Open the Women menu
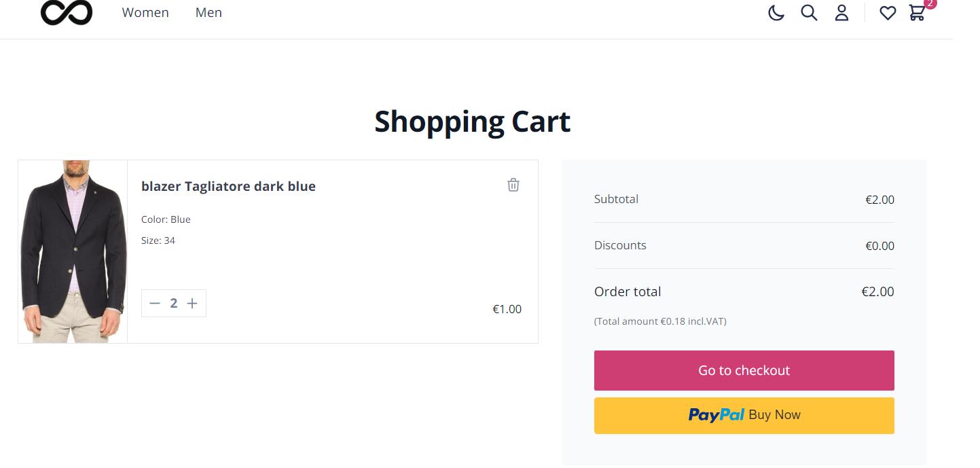 click(x=145, y=13)
